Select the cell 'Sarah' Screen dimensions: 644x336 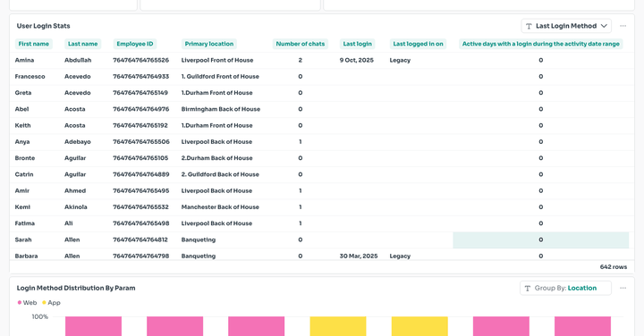coord(23,239)
